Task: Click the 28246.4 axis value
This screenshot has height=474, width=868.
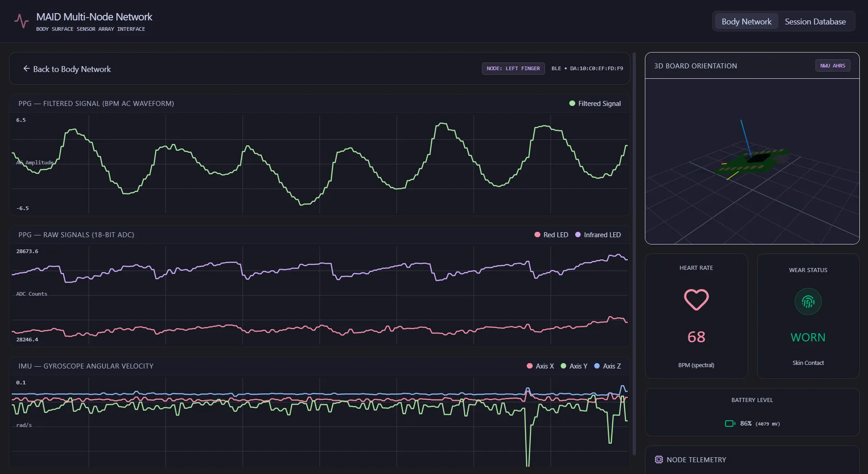Action: tap(27, 340)
